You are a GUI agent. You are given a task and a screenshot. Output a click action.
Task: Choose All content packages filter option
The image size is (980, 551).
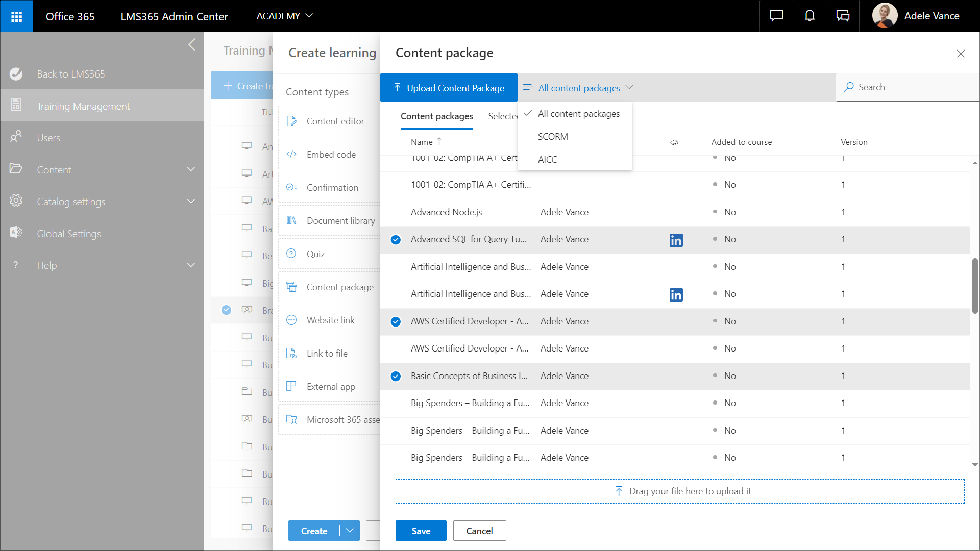tap(575, 114)
